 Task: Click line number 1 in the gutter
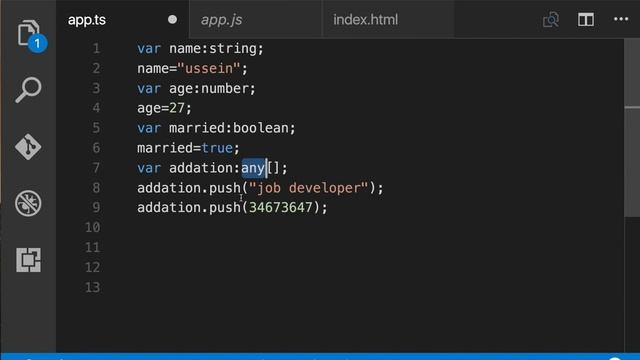96,49
